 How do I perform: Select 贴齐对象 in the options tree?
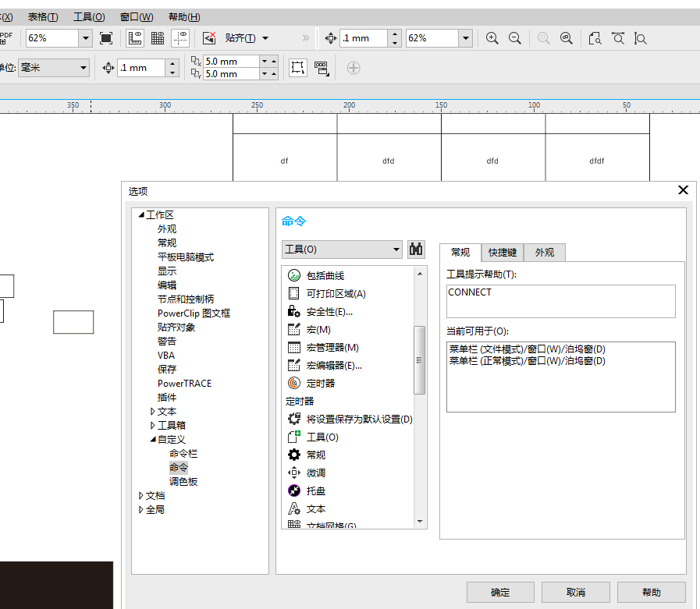point(176,328)
